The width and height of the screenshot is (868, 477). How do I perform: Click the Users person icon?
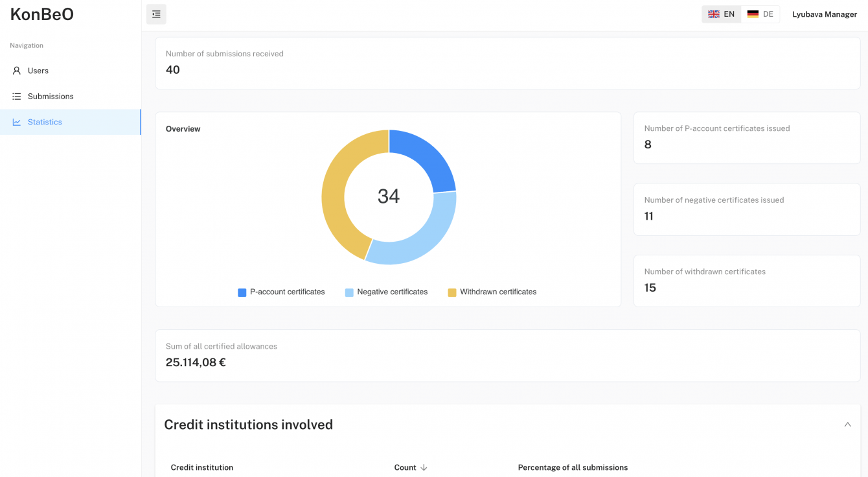point(17,71)
